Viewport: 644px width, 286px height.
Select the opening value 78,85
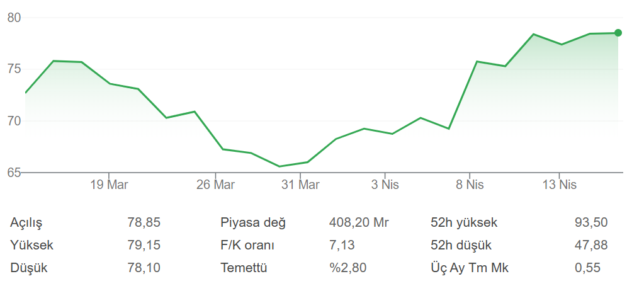point(144,222)
